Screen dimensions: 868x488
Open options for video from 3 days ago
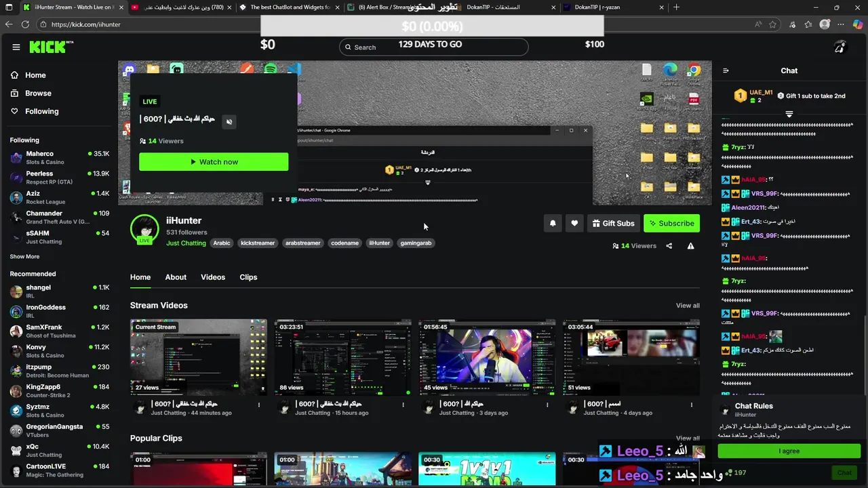pyautogui.click(x=548, y=405)
